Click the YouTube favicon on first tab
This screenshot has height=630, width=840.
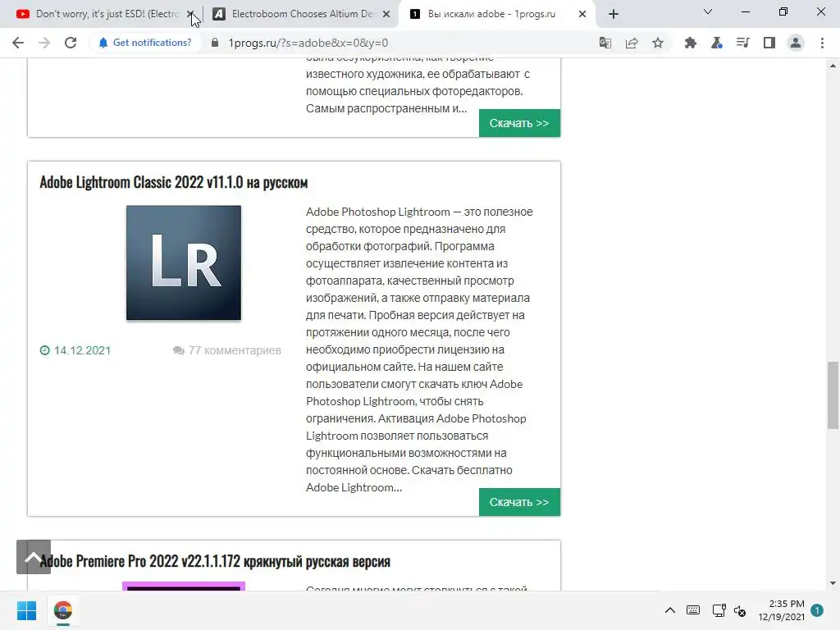(23, 14)
